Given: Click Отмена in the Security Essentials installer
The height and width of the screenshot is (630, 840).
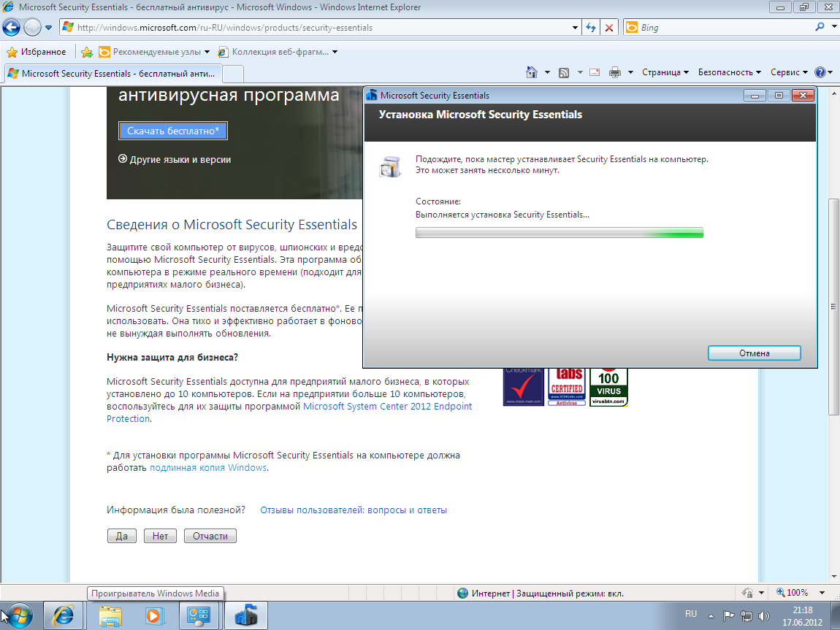Looking at the screenshot, I should coord(755,353).
